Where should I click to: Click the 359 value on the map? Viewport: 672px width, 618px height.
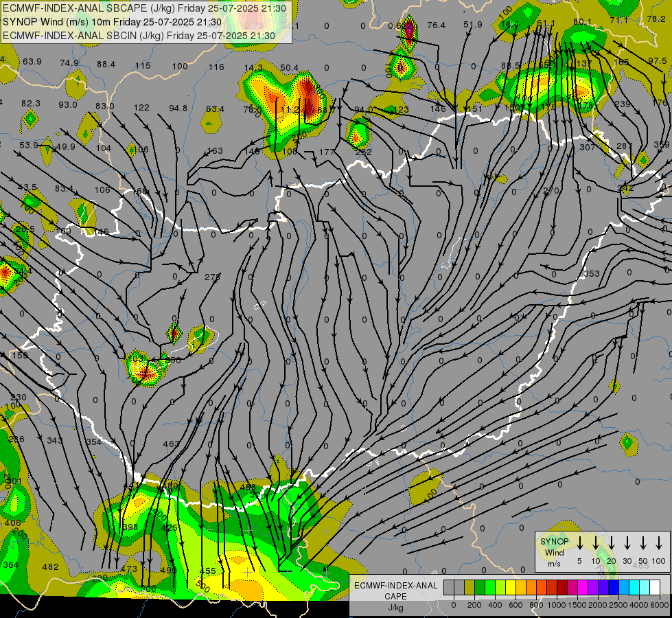click(x=662, y=145)
